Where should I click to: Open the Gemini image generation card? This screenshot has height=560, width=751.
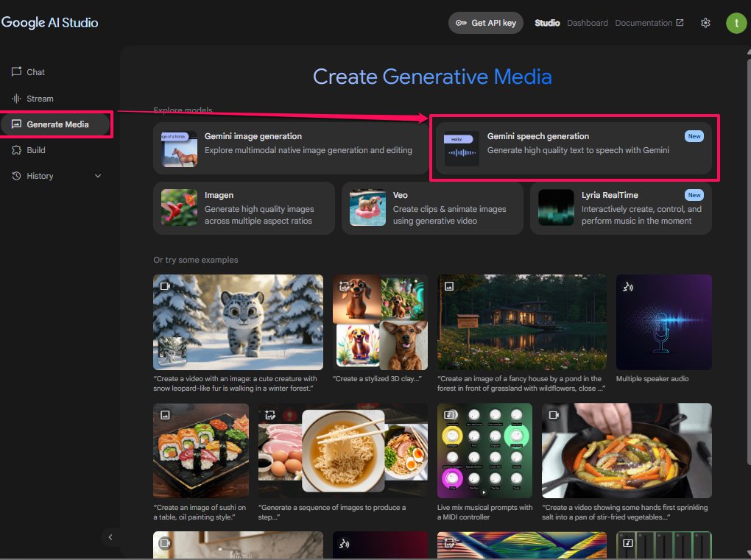pos(291,148)
